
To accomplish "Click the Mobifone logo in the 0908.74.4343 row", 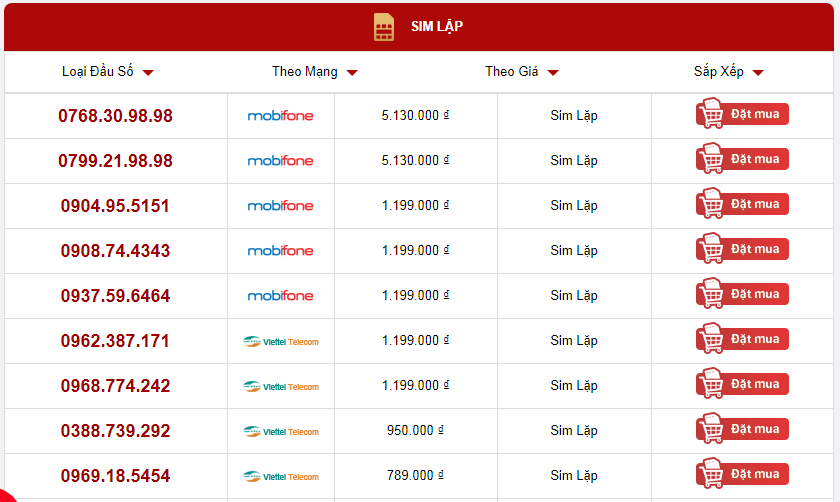I will click(x=280, y=251).
